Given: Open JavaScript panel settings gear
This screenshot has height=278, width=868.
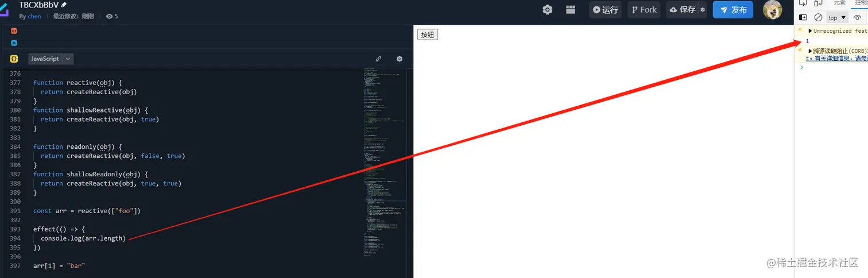Looking at the screenshot, I should (x=400, y=59).
